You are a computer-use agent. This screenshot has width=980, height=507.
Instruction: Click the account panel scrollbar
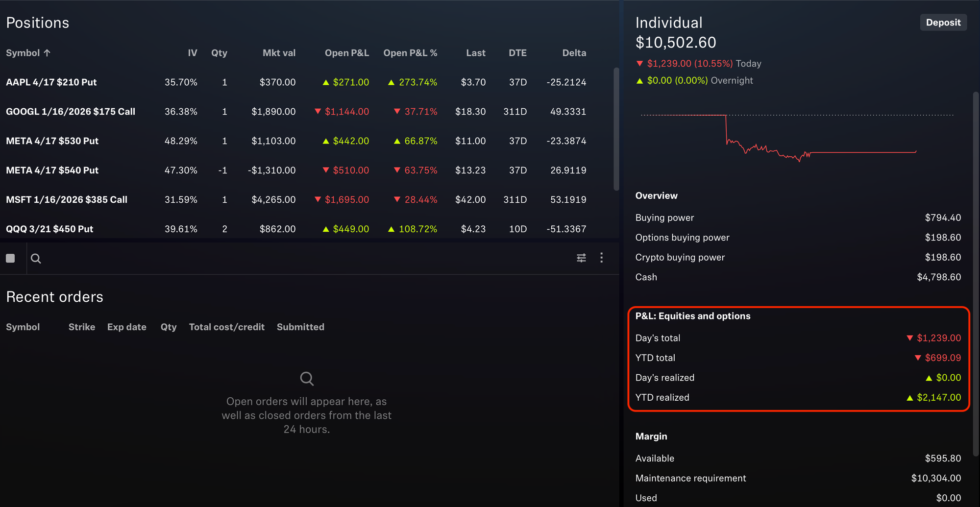tap(976, 274)
